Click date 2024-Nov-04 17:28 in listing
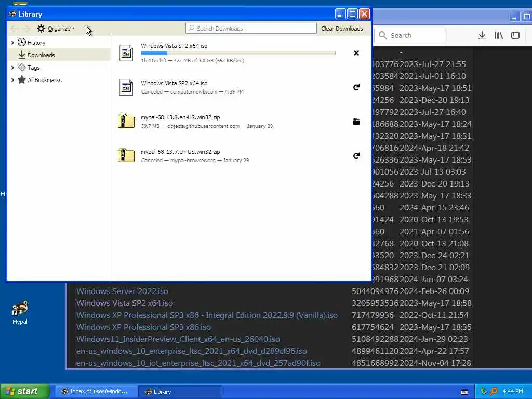Image resolution: width=532 pixels, height=399 pixels. [435, 363]
